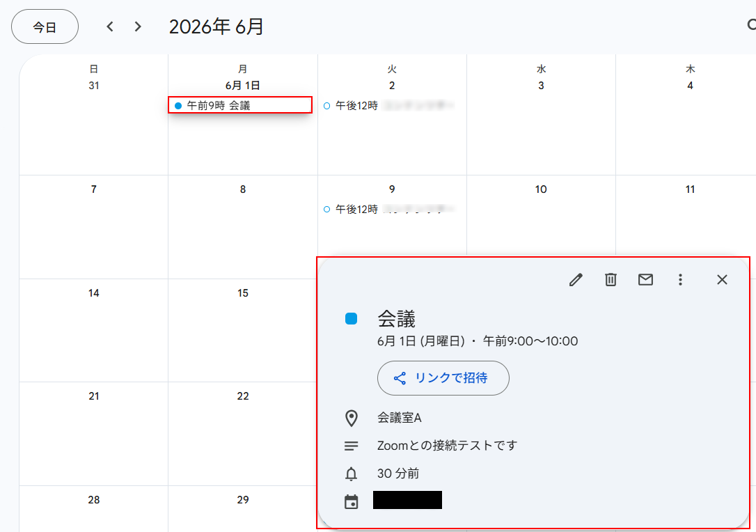The height and width of the screenshot is (532, 756).
Task: Open the three-dot options menu
Action: tap(680, 280)
